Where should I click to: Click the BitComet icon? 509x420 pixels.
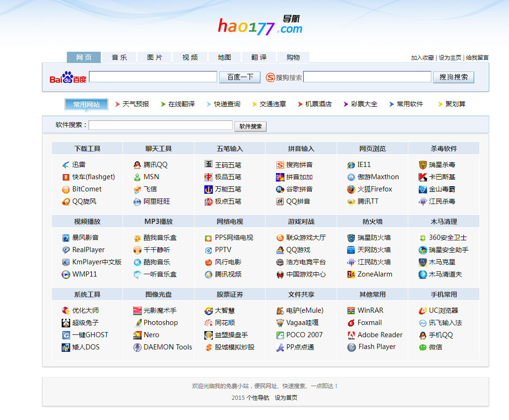(x=65, y=190)
